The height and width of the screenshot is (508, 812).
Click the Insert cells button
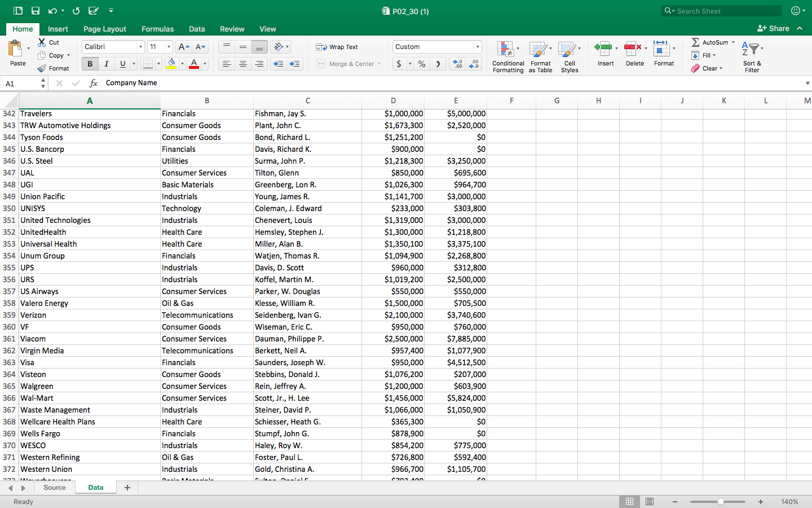click(606, 54)
